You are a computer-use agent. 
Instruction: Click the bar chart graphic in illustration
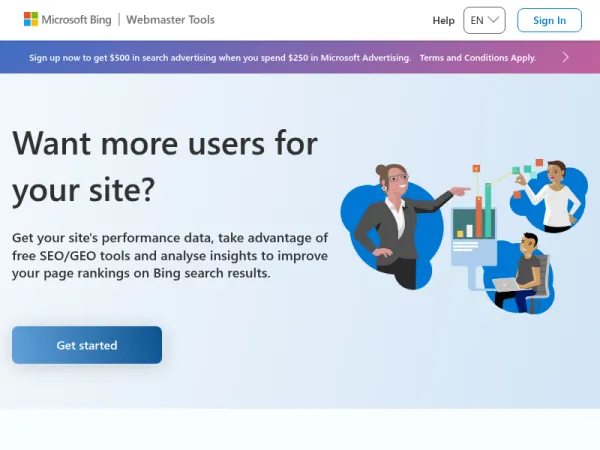pyautogui.click(x=474, y=220)
